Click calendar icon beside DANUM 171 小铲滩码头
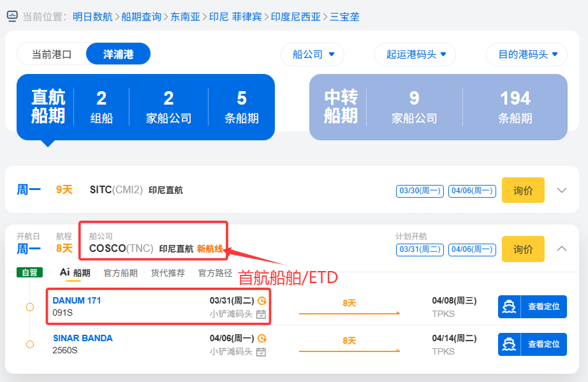Viewport: 588px width, 382px height. [x=261, y=314]
